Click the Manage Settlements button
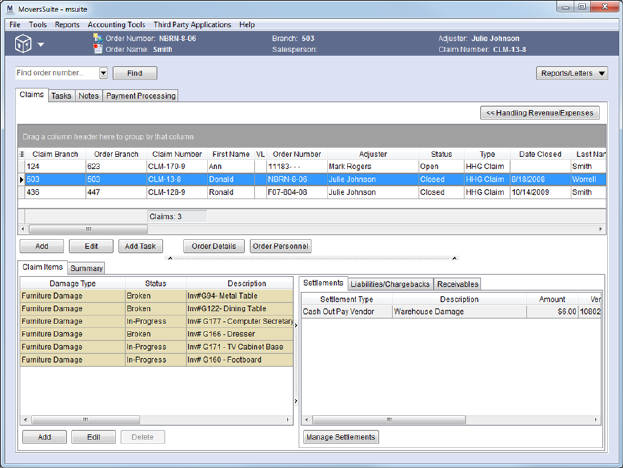The height and width of the screenshot is (468, 623). [340, 437]
